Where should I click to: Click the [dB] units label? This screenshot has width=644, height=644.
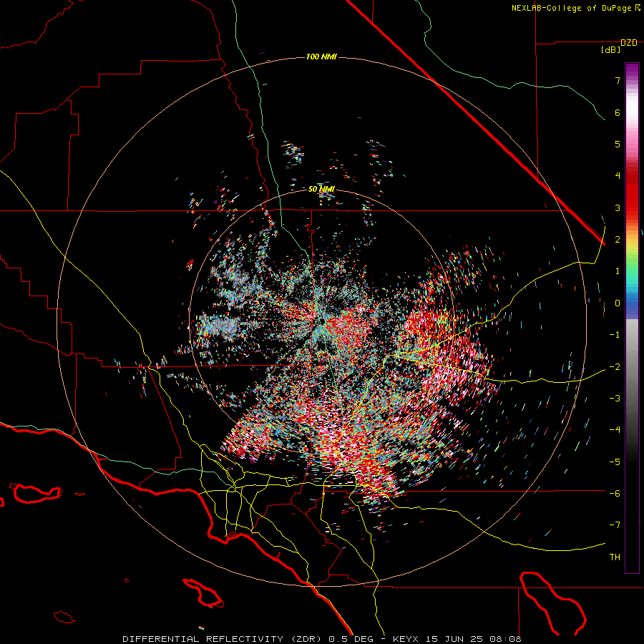pos(610,50)
